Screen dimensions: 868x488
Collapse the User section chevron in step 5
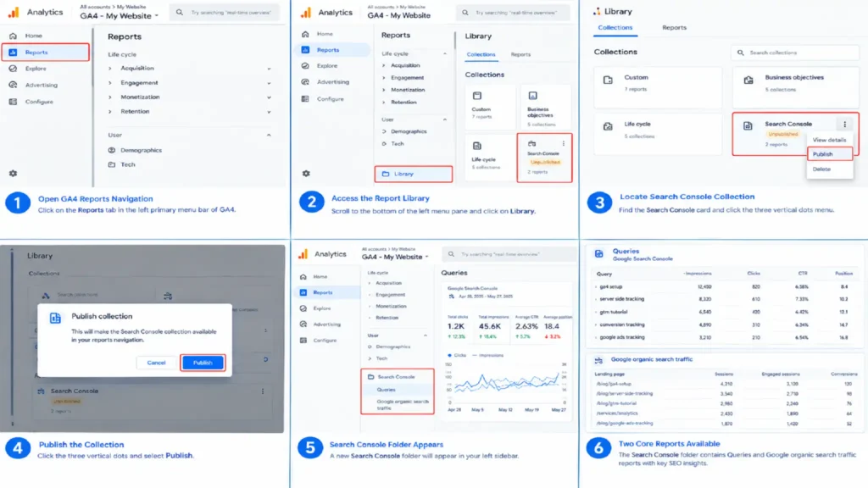tap(426, 335)
